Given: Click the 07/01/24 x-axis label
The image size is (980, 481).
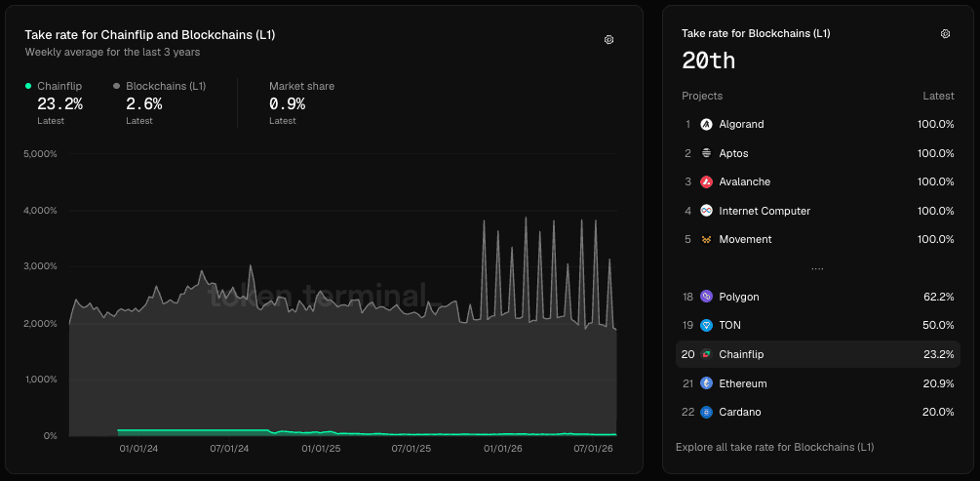Looking at the screenshot, I should [229, 449].
